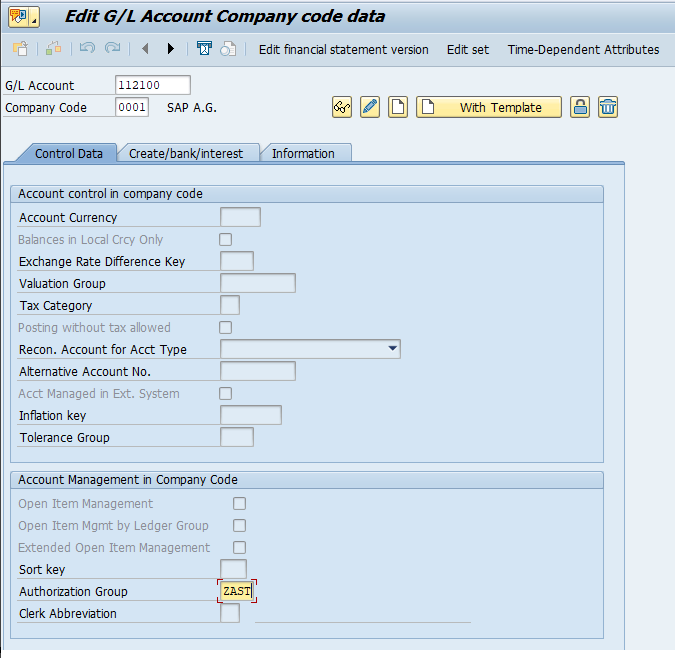Click the Edit set button
The width and height of the screenshot is (675, 658).
pos(468,50)
